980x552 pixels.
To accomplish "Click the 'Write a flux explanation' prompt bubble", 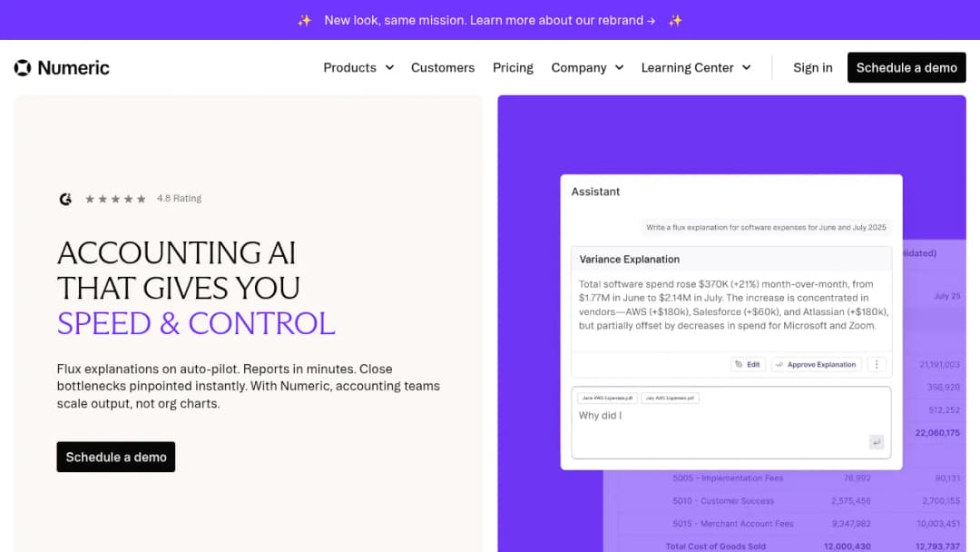I will (766, 228).
